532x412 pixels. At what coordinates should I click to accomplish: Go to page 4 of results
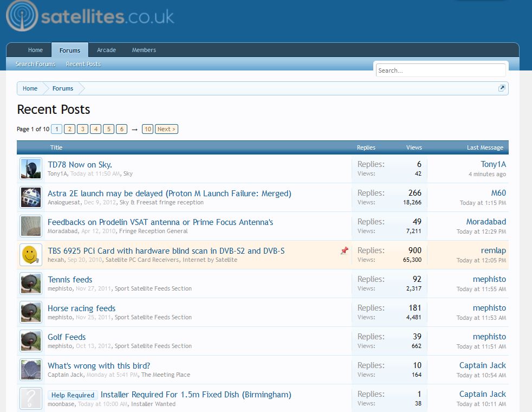click(x=96, y=129)
